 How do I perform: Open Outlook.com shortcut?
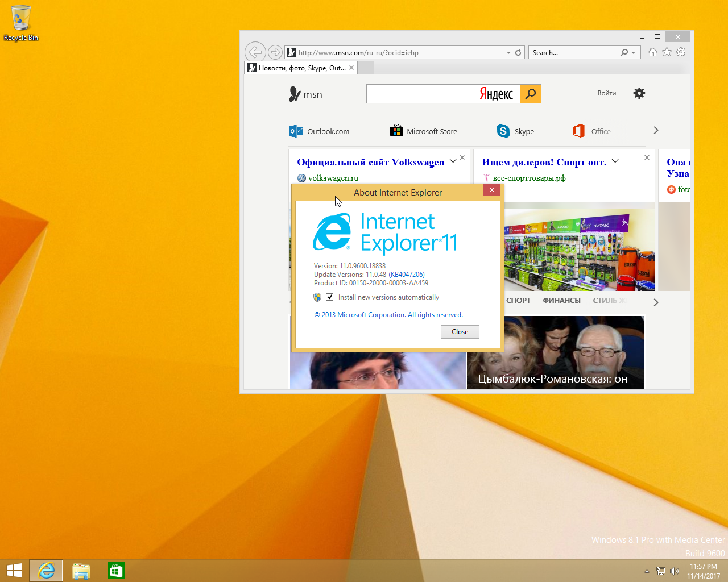[x=319, y=131]
